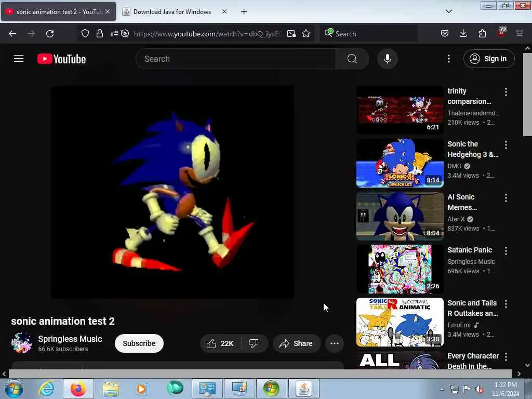
Task: Click the Sonic video player
Action: 172,192
